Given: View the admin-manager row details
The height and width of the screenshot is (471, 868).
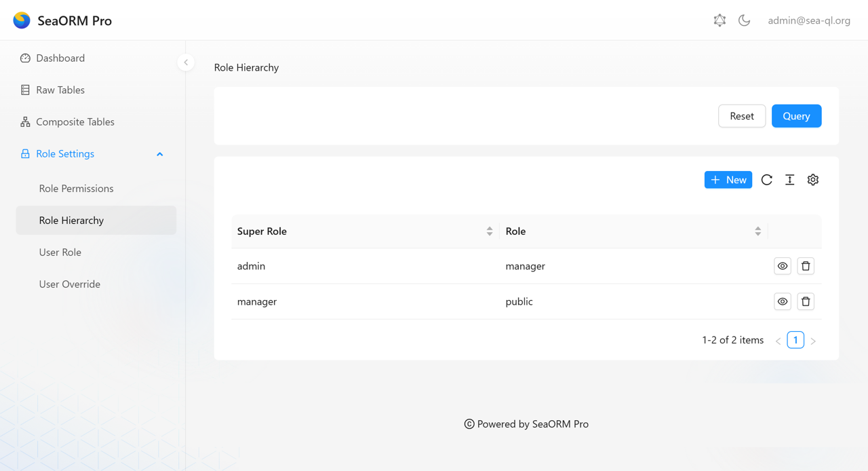Looking at the screenshot, I should point(783,266).
